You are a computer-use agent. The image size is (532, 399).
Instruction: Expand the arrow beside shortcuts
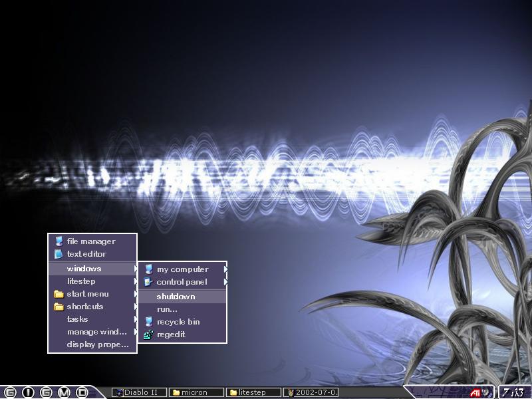(x=136, y=307)
